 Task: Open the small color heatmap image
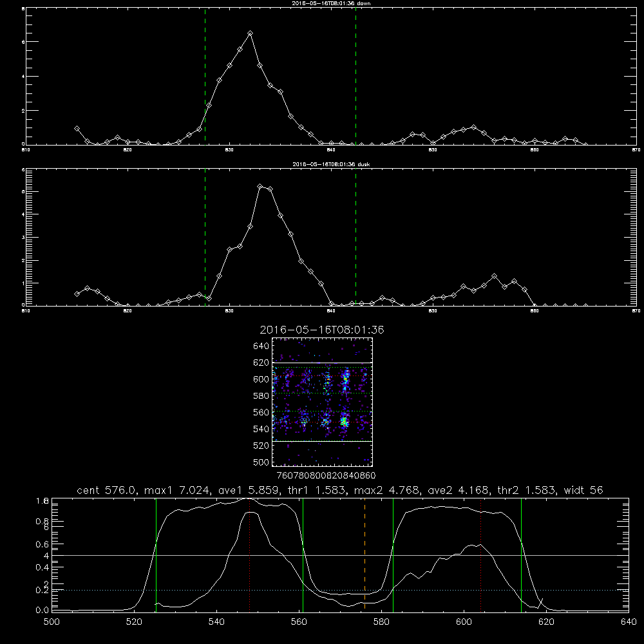click(x=322, y=402)
